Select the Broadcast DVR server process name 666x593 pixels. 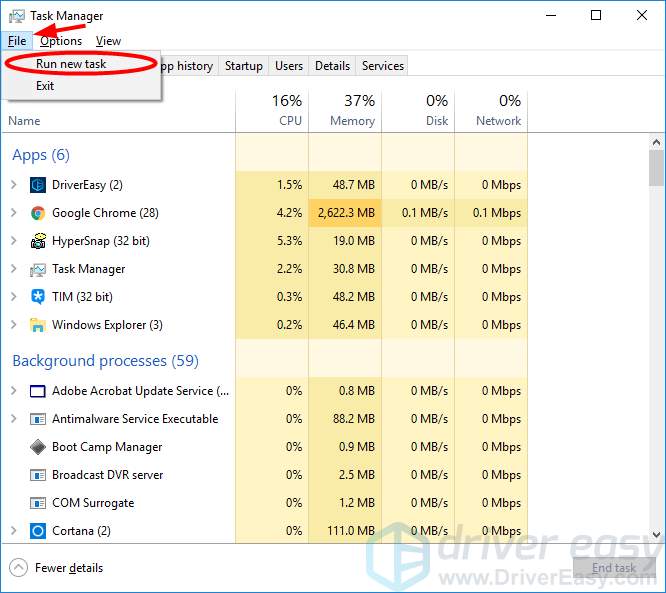107,475
